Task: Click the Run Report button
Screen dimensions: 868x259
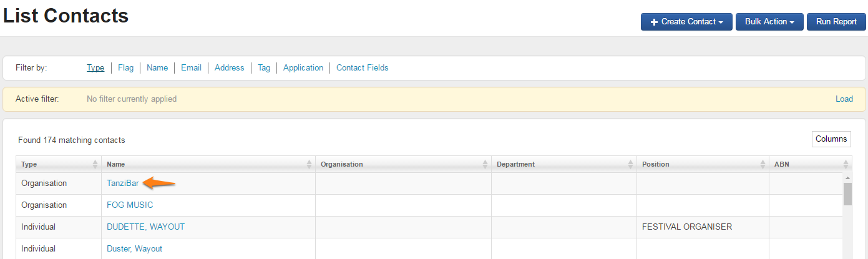Action: point(836,22)
